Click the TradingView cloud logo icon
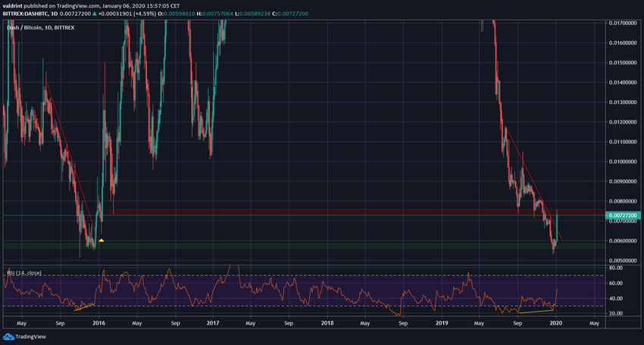This screenshot has height=345, width=644. (8, 337)
